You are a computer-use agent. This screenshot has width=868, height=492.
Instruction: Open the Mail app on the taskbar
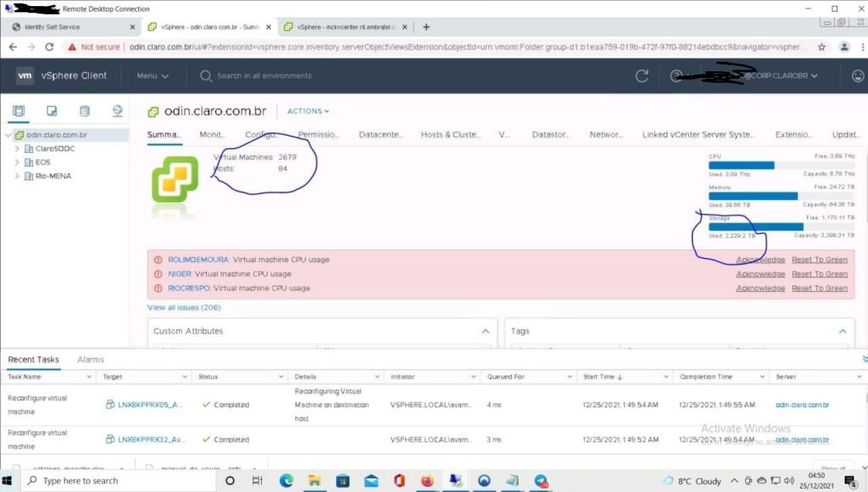tap(371, 480)
